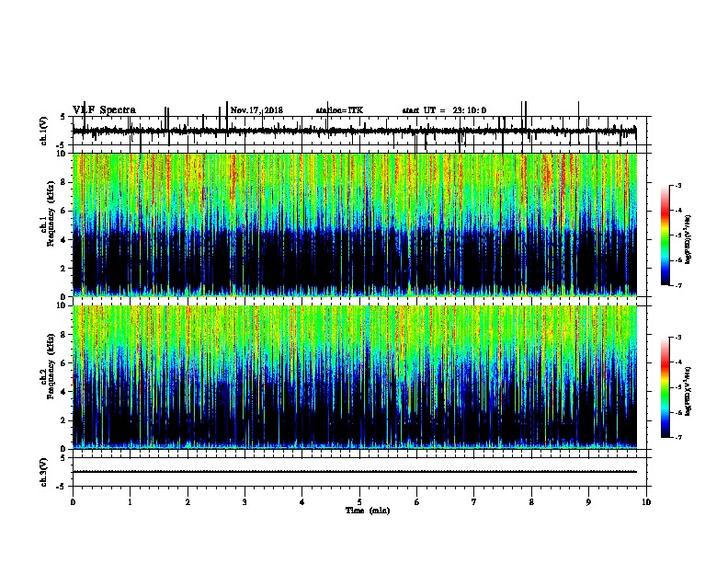Click the ch.2 spectrogram color bar
This screenshot has width=728, height=563.
(x=665, y=387)
